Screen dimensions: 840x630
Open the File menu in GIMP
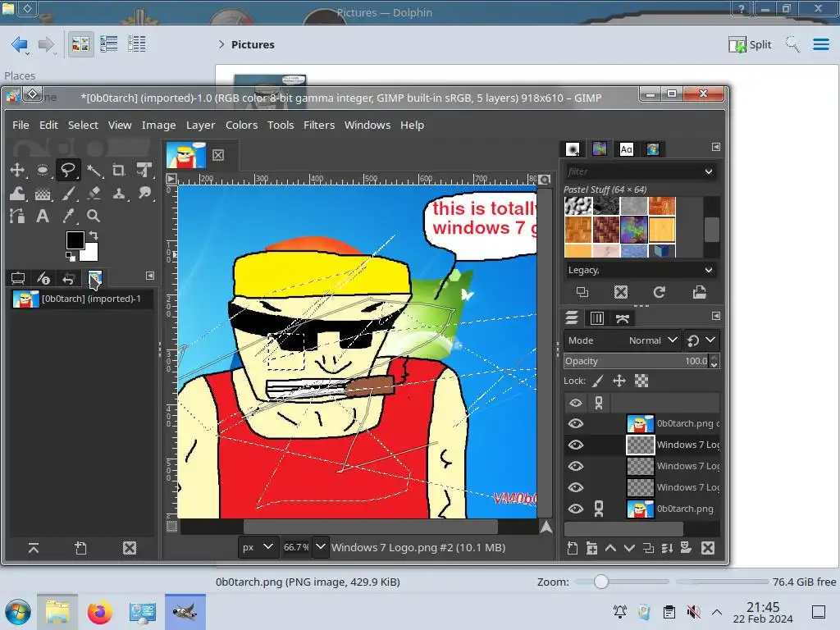pos(21,125)
